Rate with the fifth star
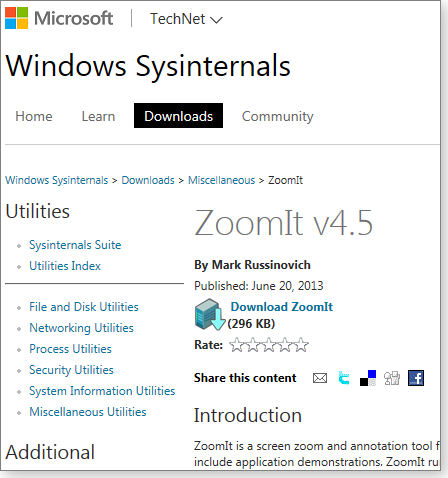 [x=301, y=345]
